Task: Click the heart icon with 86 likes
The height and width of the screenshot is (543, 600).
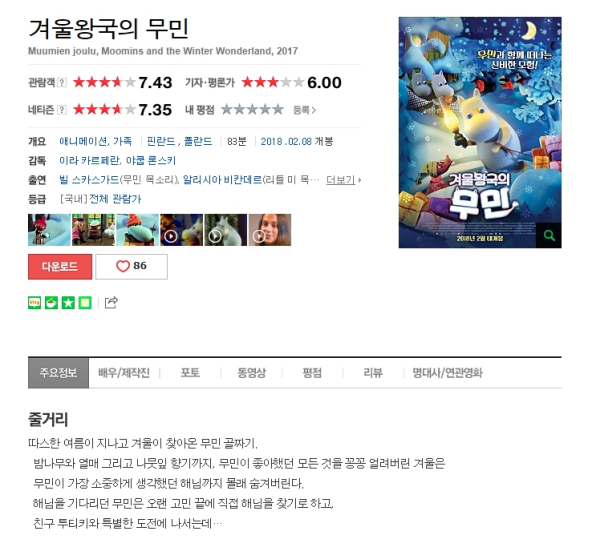Action: [122, 266]
